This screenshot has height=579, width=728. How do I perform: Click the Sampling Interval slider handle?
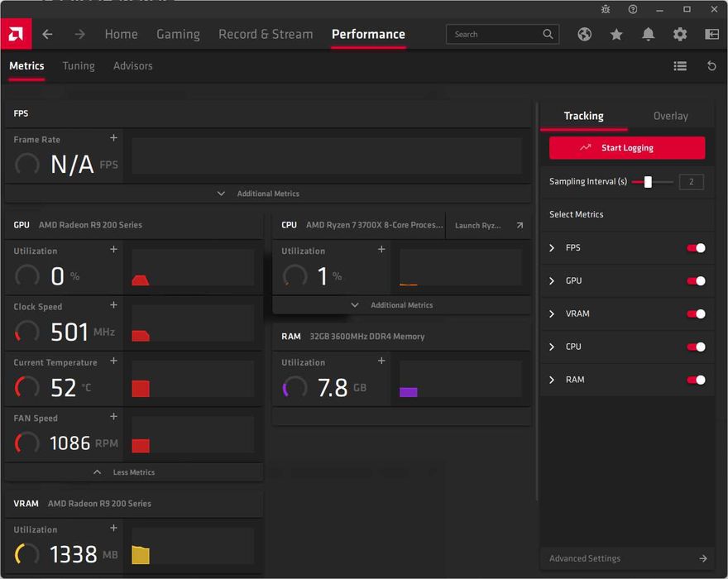pos(648,182)
